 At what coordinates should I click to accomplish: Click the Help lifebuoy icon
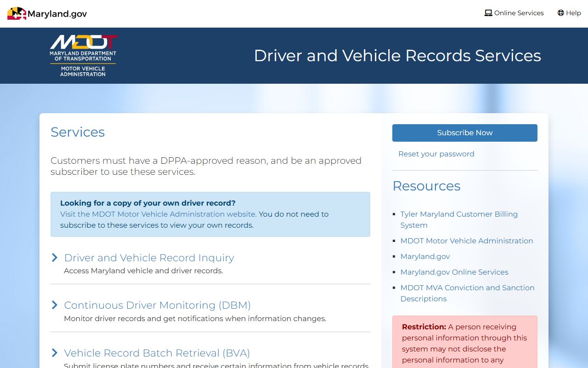[560, 13]
